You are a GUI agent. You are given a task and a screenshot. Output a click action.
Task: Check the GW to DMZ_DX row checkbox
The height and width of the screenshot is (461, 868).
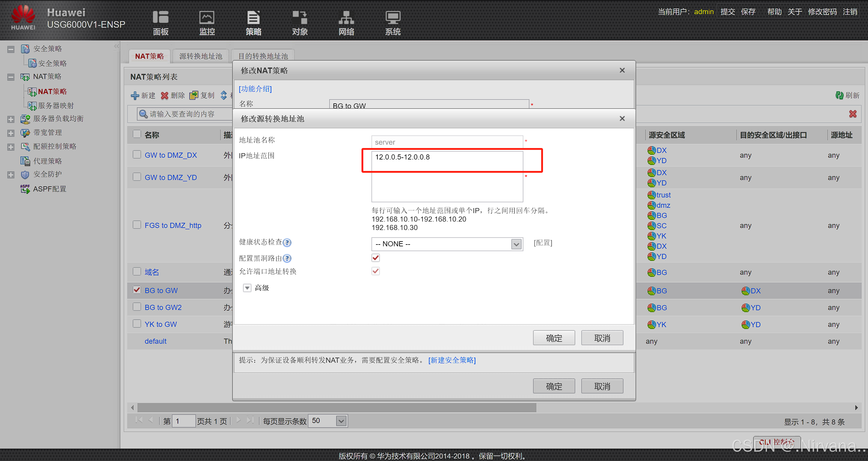[137, 155]
